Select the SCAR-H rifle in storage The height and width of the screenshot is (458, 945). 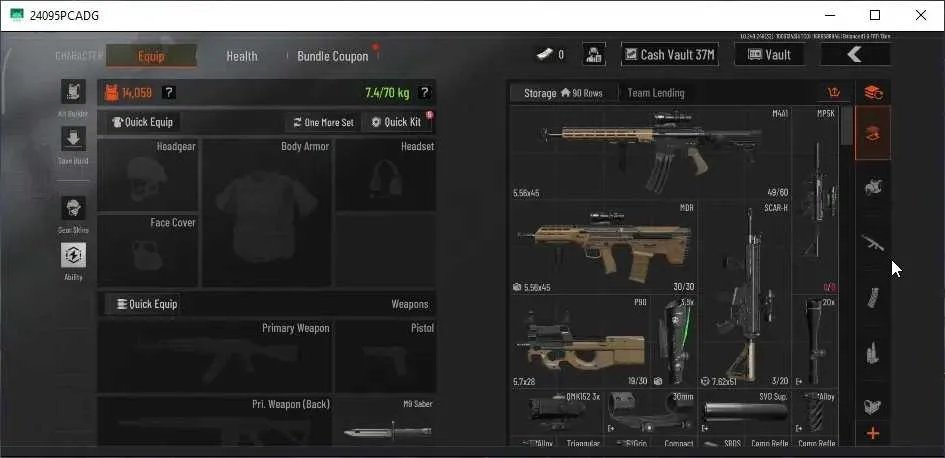pyautogui.click(x=744, y=294)
